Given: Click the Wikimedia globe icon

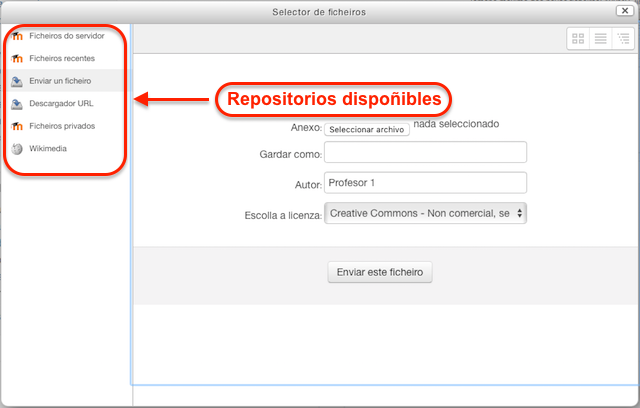Looking at the screenshot, I should coord(17,149).
